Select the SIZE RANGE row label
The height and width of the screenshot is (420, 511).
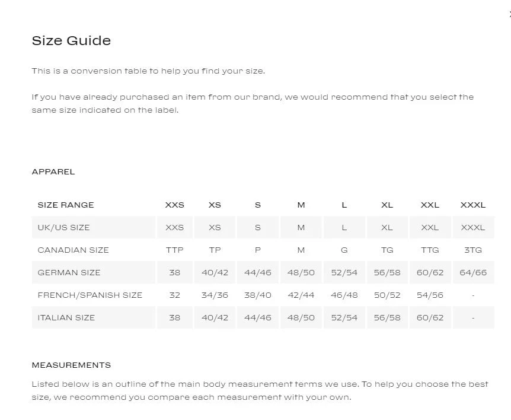66,205
